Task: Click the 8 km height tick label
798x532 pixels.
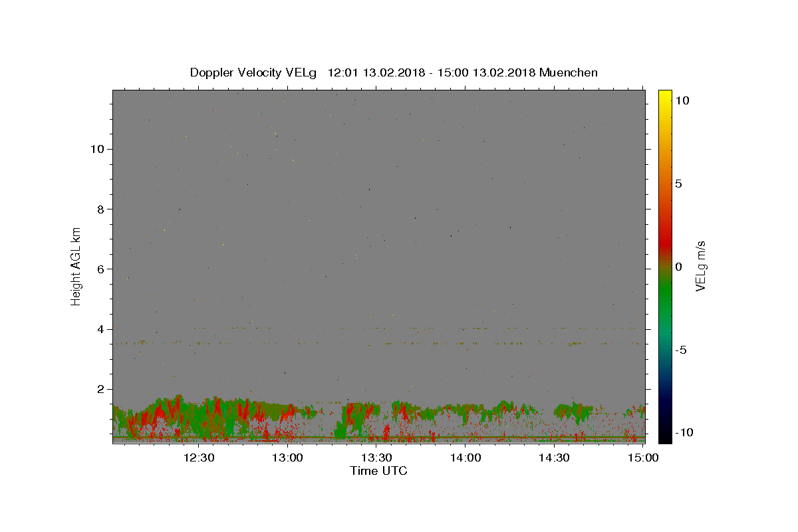Action: (x=99, y=209)
